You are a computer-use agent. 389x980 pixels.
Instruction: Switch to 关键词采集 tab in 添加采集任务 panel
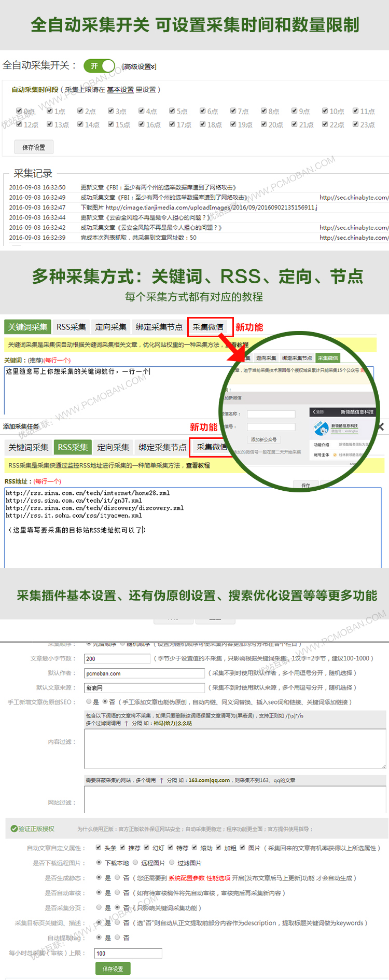(x=28, y=447)
